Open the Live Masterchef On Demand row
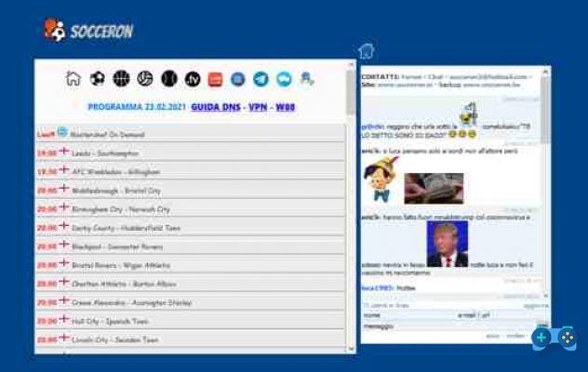 [x=190, y=133]
